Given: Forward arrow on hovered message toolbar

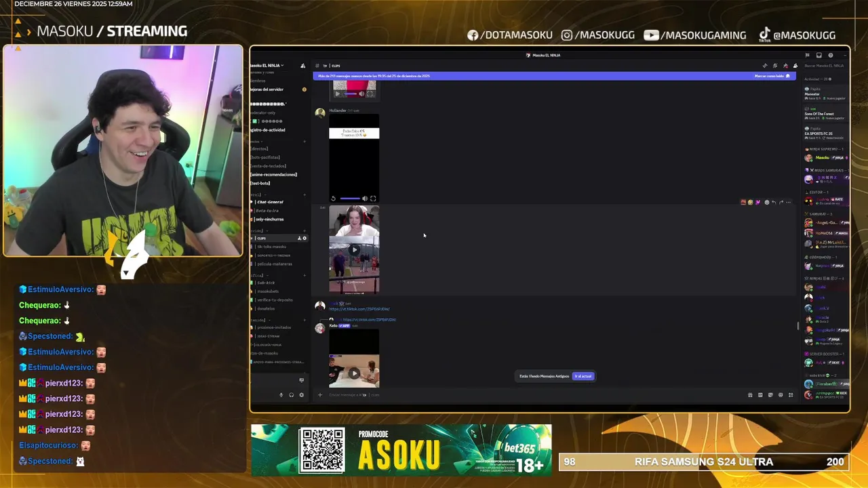Looking at the screenshot, I should click(x=781, y=202).
